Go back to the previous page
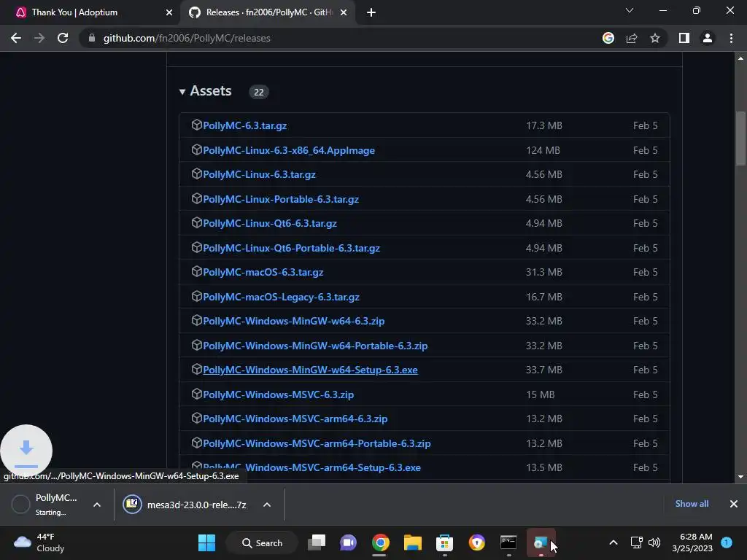Viewport: 747px width, 560px height. pyautogui.click(x=16, y=38)
